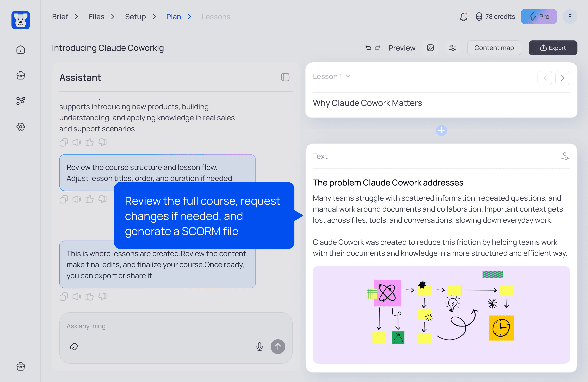Expand the Lesson 1 dropdown
The width and height of the screenshot is (588, 382).
coord(332,76)
